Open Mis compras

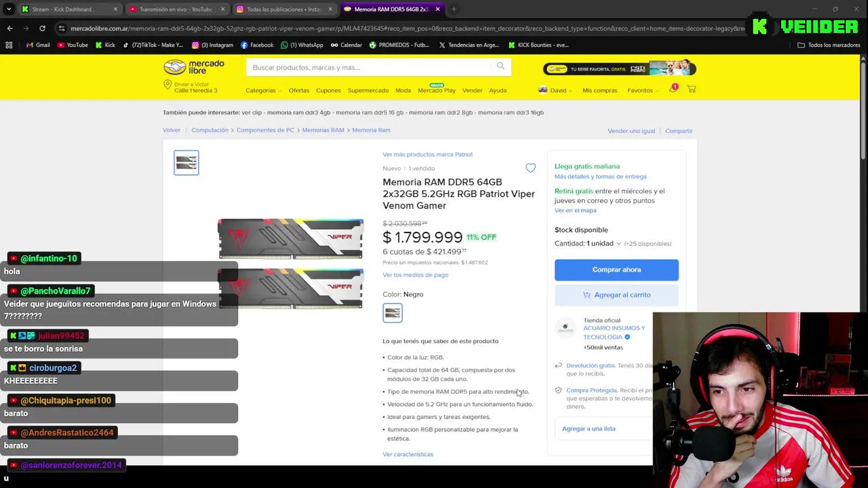600,90
